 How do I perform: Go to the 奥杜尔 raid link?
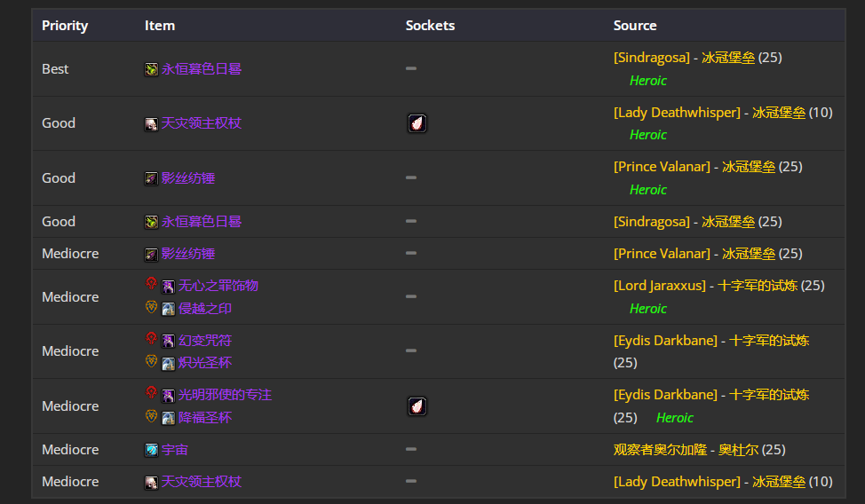(738, 450)
